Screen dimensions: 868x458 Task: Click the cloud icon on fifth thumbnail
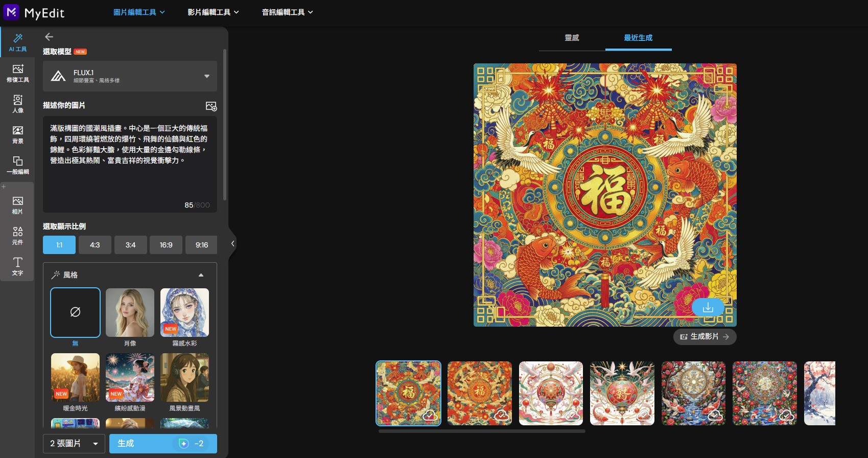[x=715, y=416]
